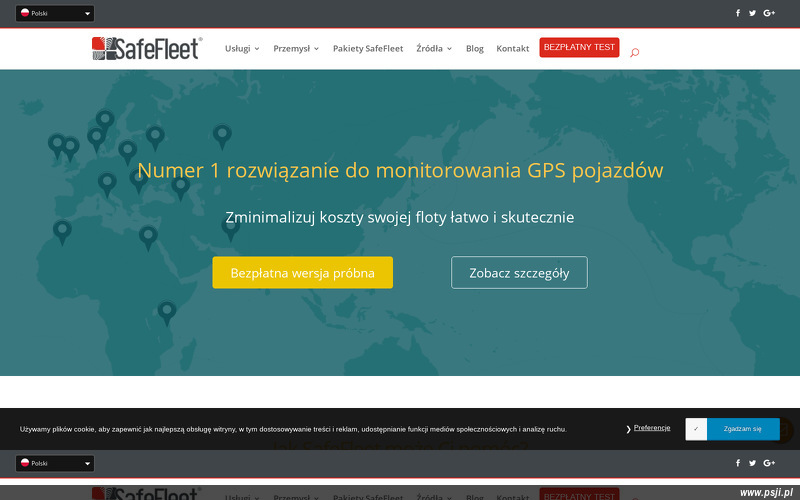Open Twitter icon in top header bar
This screenshot has width=800, height=500.
click(x=752, y=13)
